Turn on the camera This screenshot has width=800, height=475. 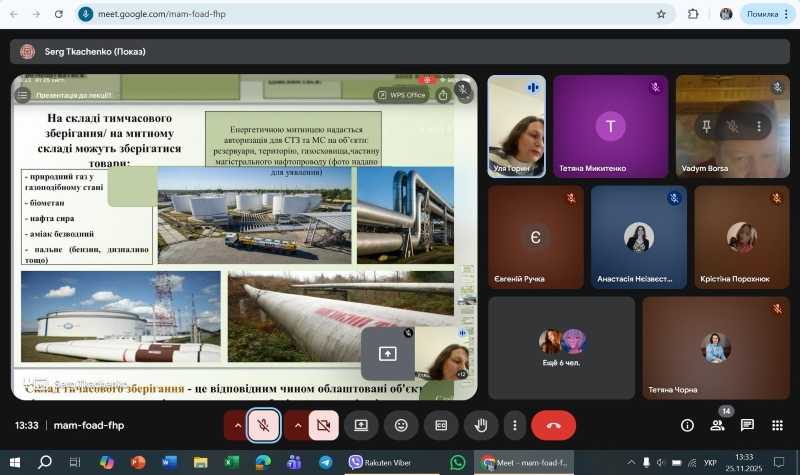pos(323,425)
